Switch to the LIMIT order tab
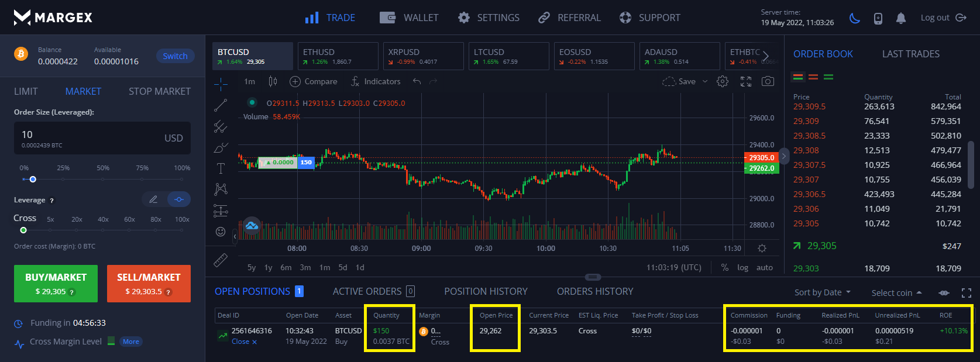980x362 pixels. coord(26,91)
